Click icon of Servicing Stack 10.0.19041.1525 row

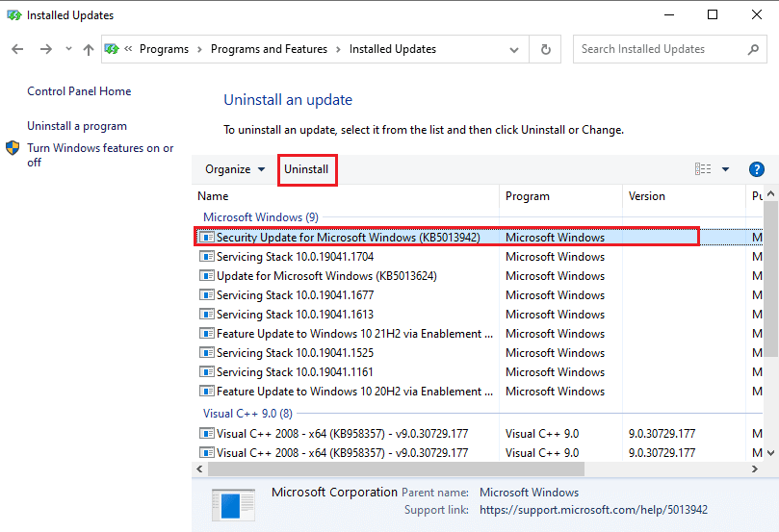pos(207,353)
